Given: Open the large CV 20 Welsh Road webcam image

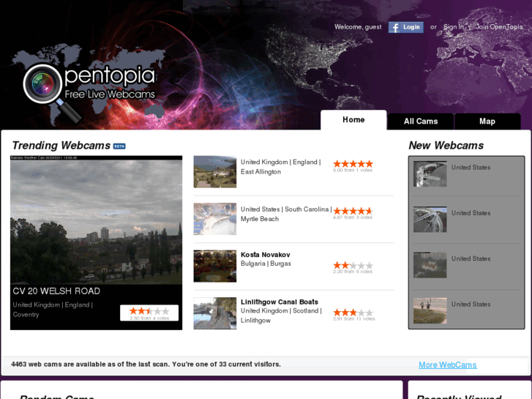Looking at the screenshot, I should [96, 220].
